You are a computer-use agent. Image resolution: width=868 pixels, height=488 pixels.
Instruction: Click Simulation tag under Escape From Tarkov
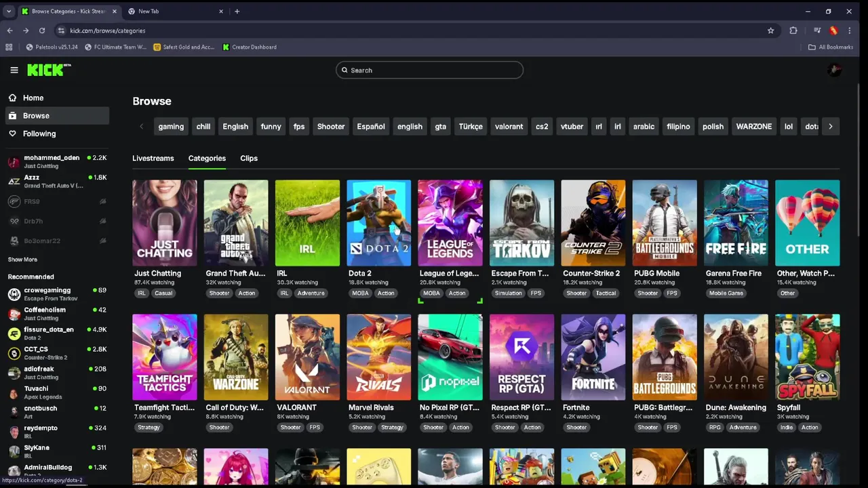coord(508,293)
